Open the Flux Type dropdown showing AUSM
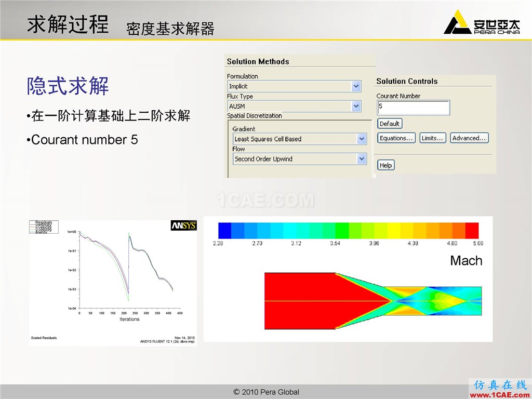The width and height of the screenshot is (532, 399). 294,106
